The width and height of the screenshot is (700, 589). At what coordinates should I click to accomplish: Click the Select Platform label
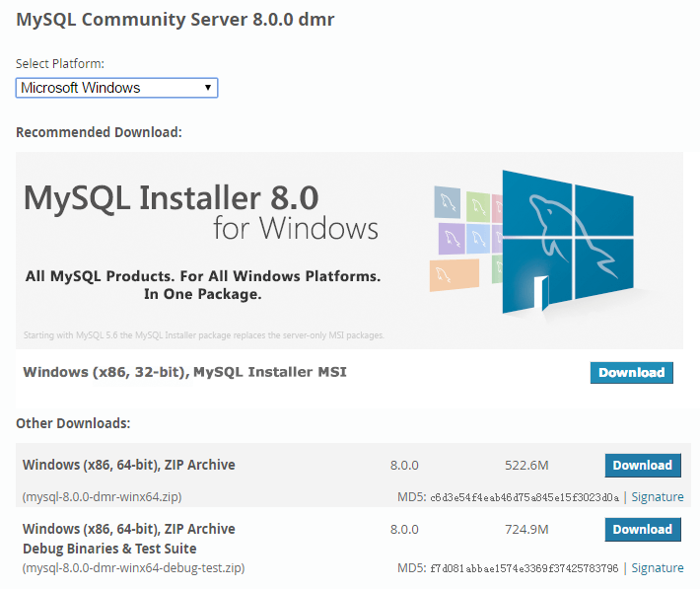pos(60,63)
